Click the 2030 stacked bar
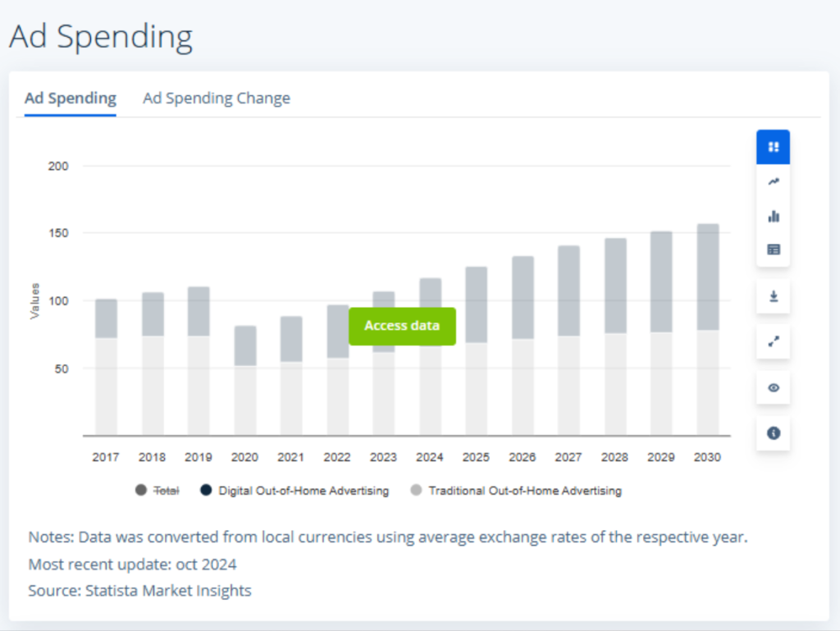The width and height of the screenshot is (840, 631). pos(707,328)
